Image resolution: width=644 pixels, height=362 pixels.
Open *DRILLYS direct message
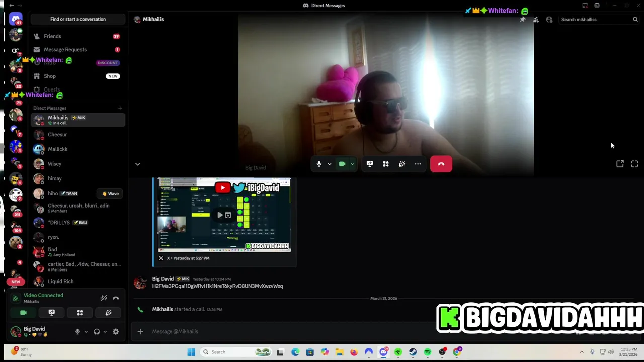click(78, 222)
